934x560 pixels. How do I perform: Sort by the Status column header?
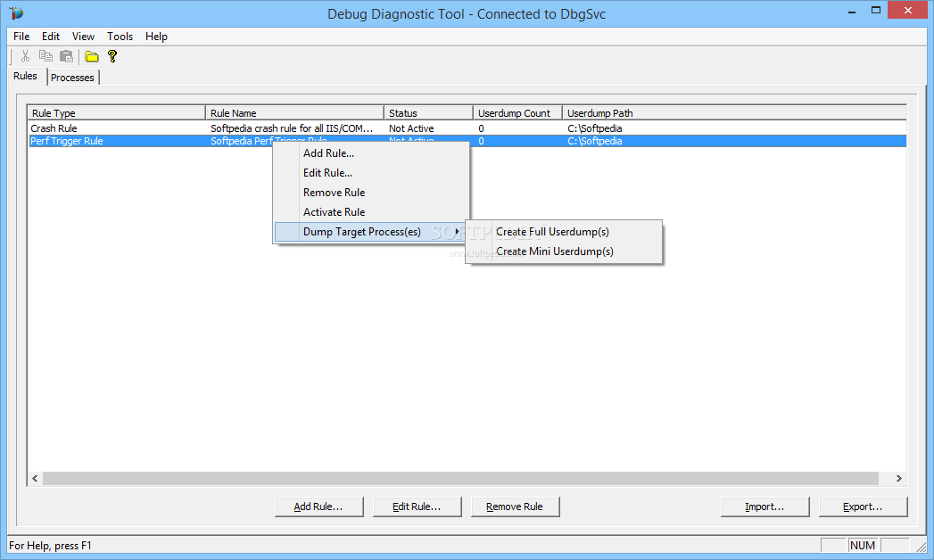click(429, 112)
